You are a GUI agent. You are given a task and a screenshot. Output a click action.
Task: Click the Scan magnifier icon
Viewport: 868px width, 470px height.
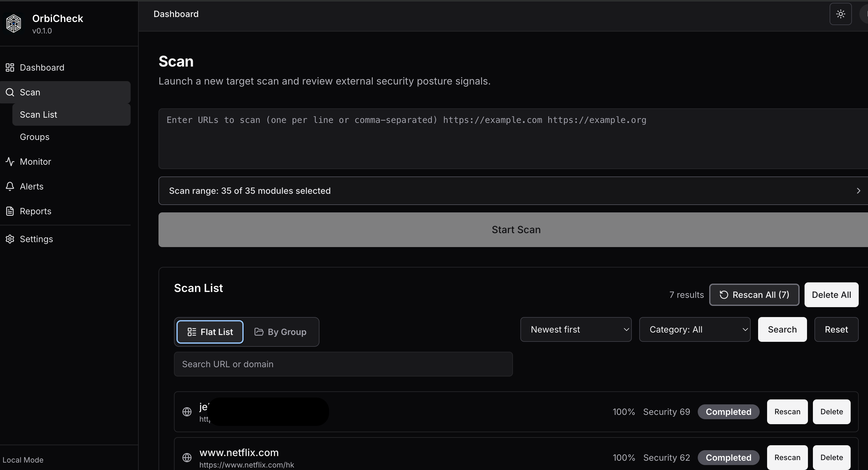pos(10,92)
